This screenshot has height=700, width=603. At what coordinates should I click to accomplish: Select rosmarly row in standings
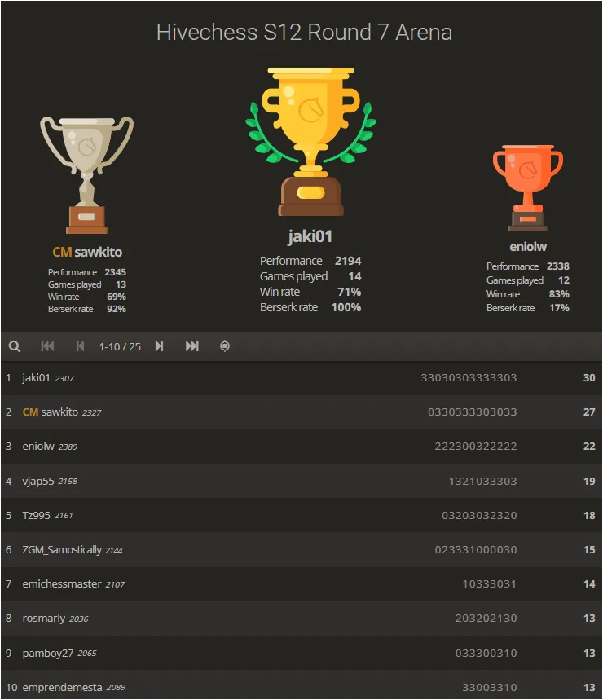coord(301,619)
